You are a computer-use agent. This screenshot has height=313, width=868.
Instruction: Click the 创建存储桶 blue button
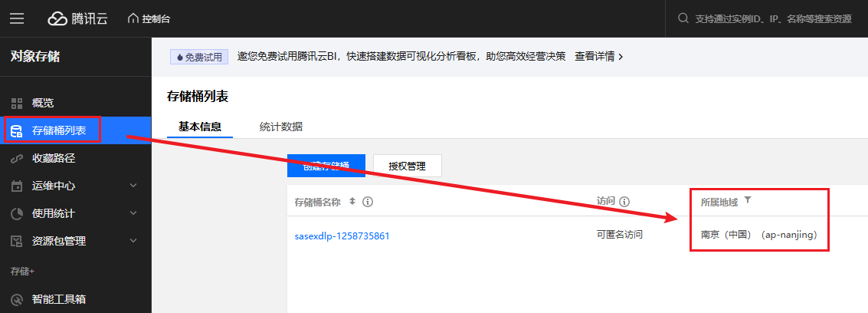[x=326, y=166]
